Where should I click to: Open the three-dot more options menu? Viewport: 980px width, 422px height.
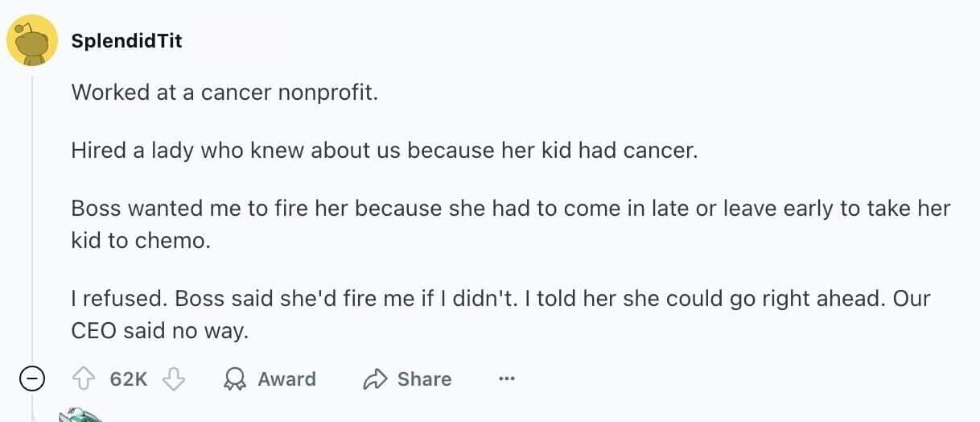(x=506, y=379)
